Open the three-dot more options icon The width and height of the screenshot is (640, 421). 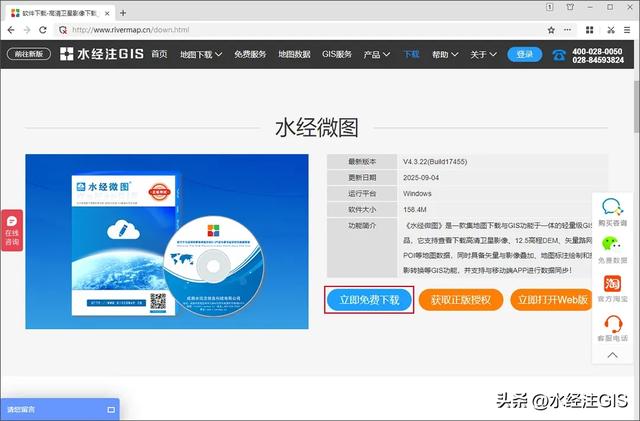click(x=567, y=30)
